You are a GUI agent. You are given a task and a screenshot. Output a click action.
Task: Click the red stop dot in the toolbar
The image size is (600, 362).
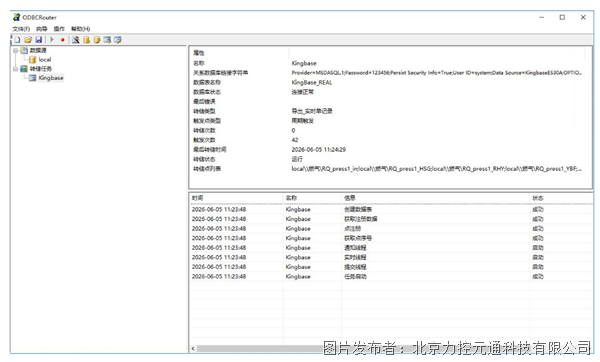(x=62, y=40)
